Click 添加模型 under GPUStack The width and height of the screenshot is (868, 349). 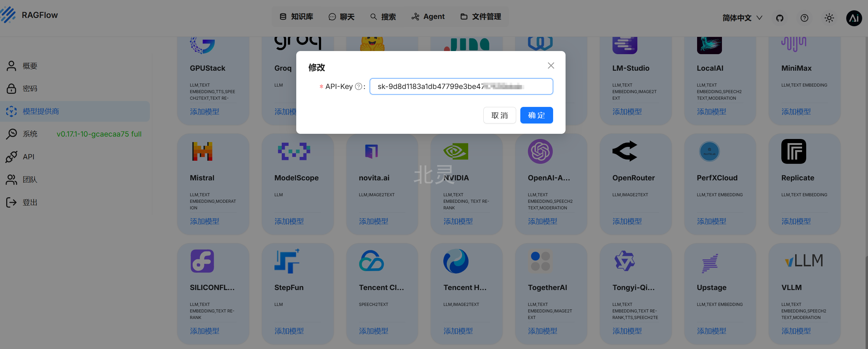click(204, 112)
